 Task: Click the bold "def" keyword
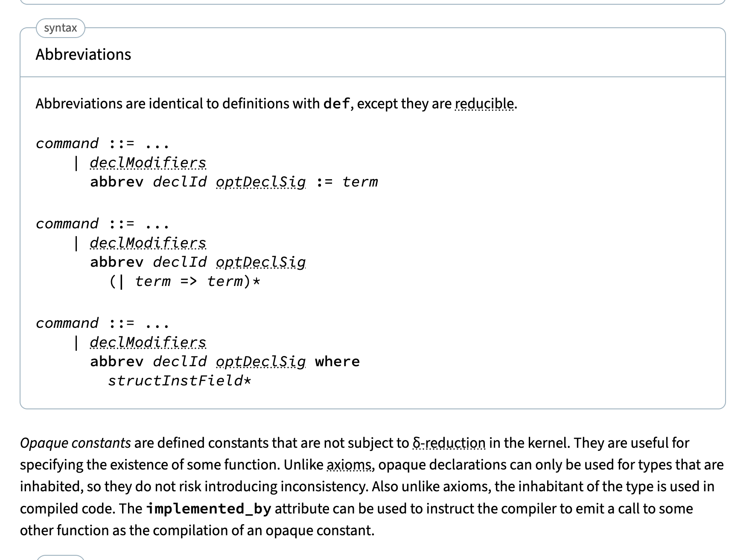pyautogui.click(x=337, y=104)
